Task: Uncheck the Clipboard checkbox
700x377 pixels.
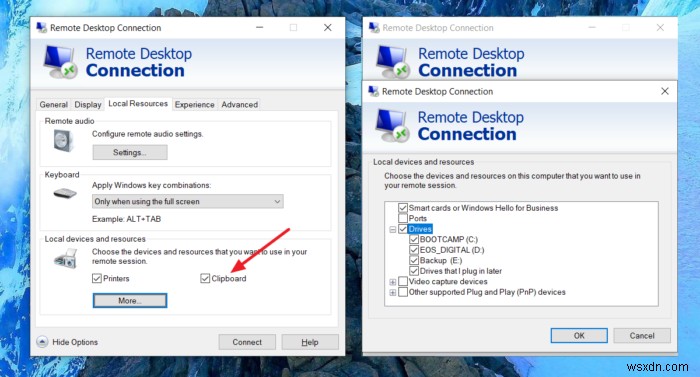Action: [205, 278]
